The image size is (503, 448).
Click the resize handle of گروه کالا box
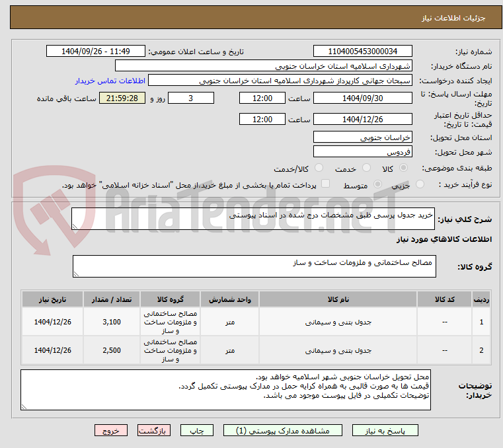76,274
